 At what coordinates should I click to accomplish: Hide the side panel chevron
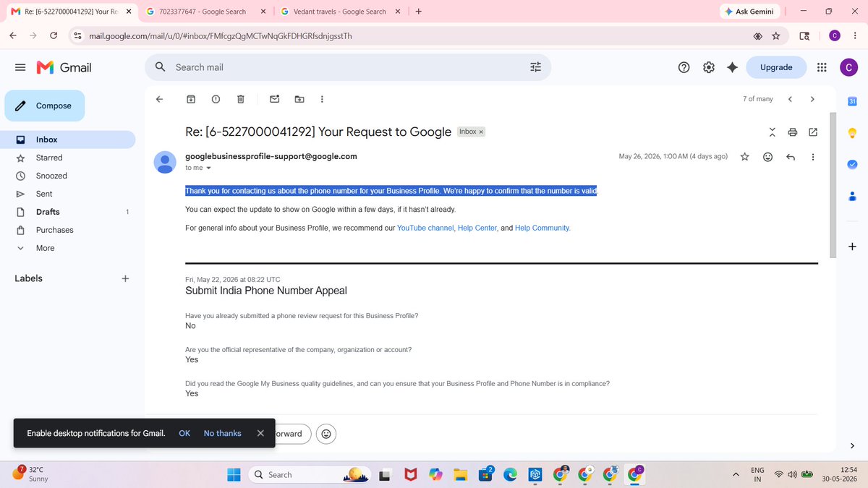point(852,445)
